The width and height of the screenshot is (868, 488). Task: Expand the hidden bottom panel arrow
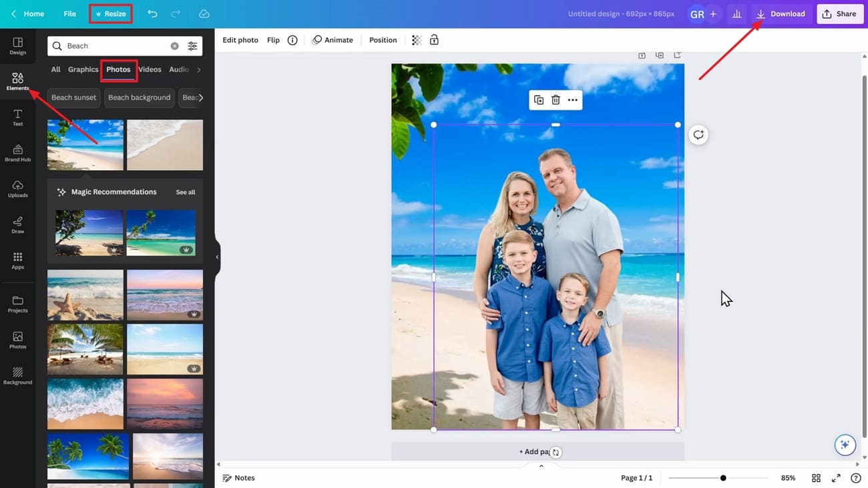tap(541, 465)
